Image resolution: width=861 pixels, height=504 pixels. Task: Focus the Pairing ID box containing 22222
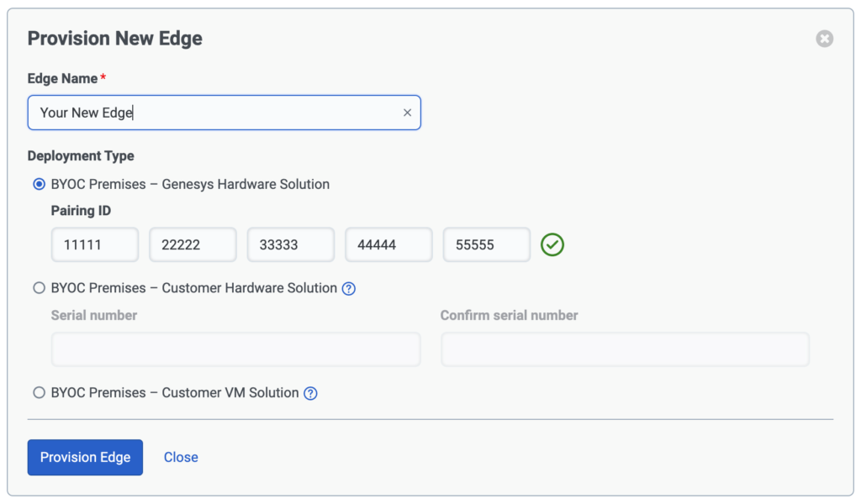coord(193,244)
